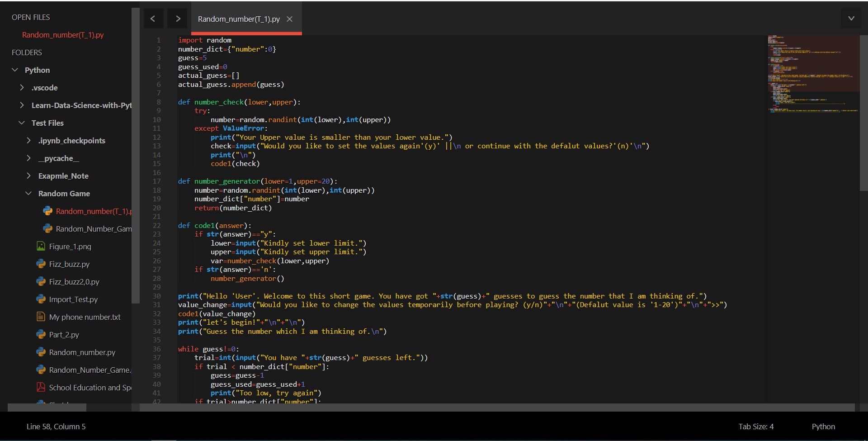The width and height of the screenshot is (868, 441).
Task: Open My phone number.txt file
Action: click(x=85, y=317)
